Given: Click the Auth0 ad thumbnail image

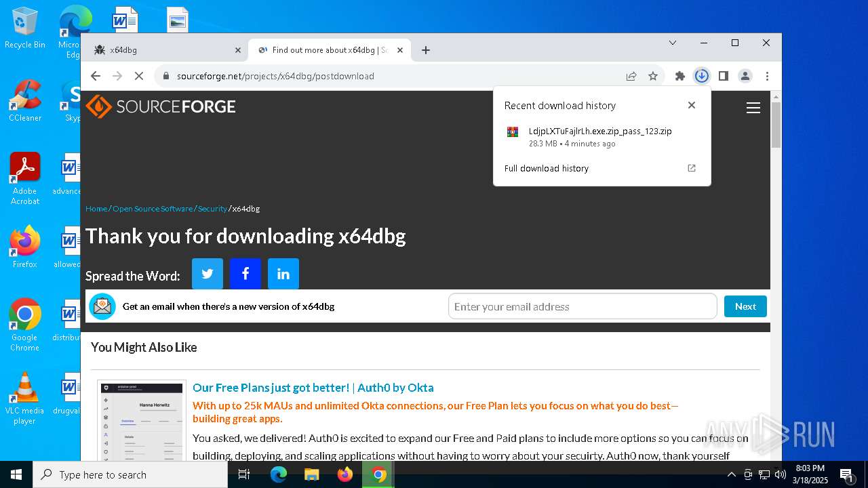Looking at the screenshot, I should [142, 421].
